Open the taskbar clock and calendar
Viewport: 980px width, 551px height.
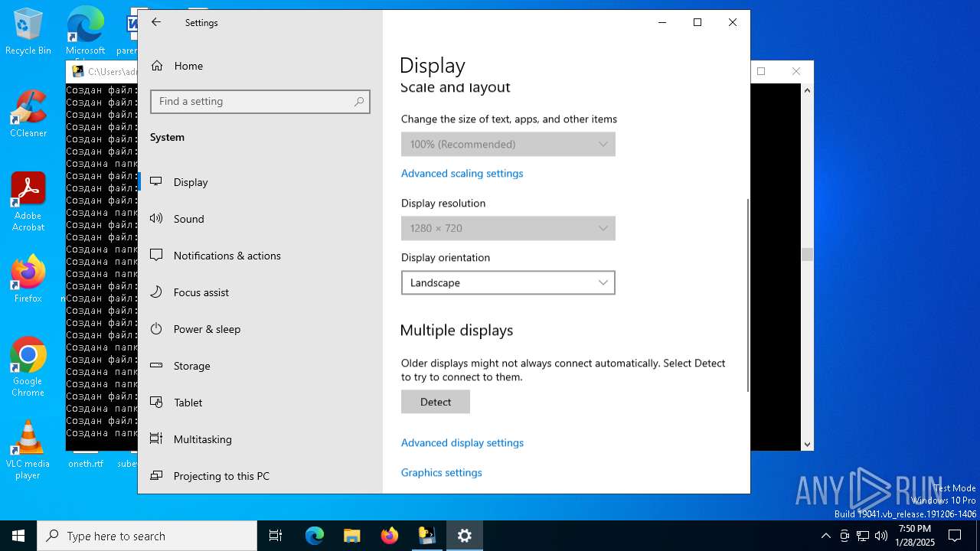[915, 536]
